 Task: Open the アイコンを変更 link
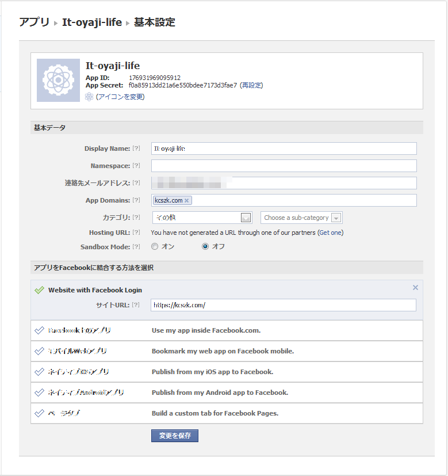coord(120,97)
